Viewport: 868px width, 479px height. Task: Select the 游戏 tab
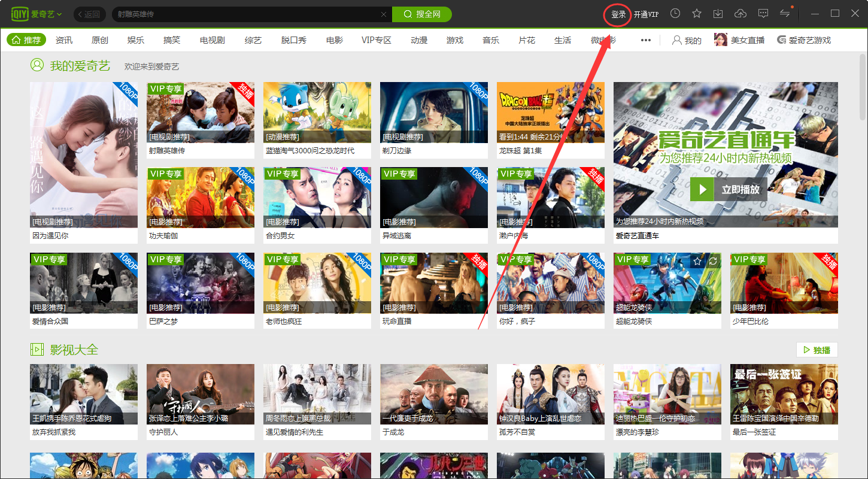pyautogui.click(x=455, y=40)
